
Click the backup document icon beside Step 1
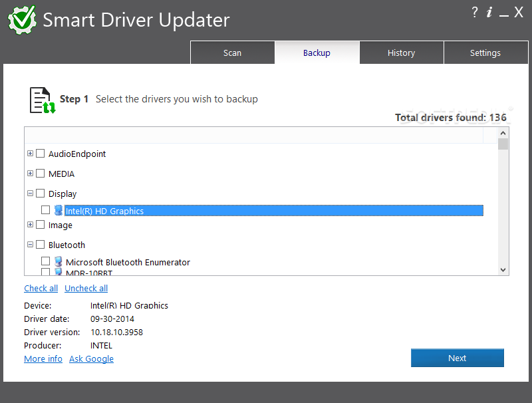43,100
